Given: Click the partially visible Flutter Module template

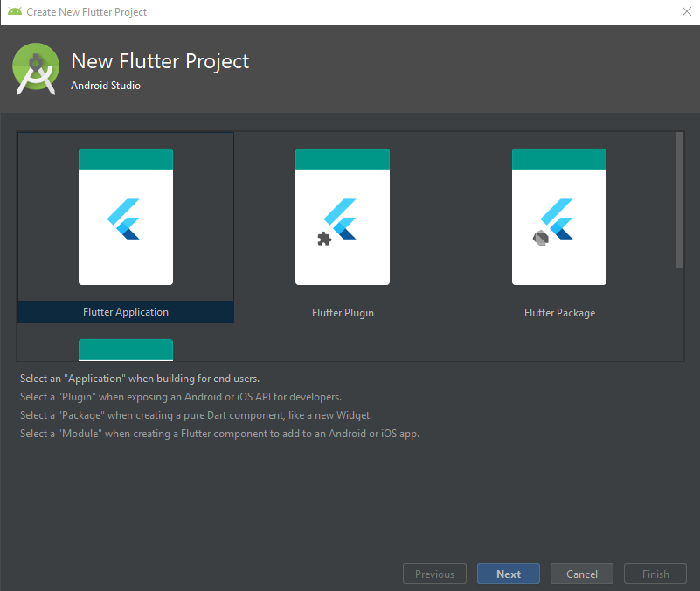Looking at the screenshot, I should point(126,350).
